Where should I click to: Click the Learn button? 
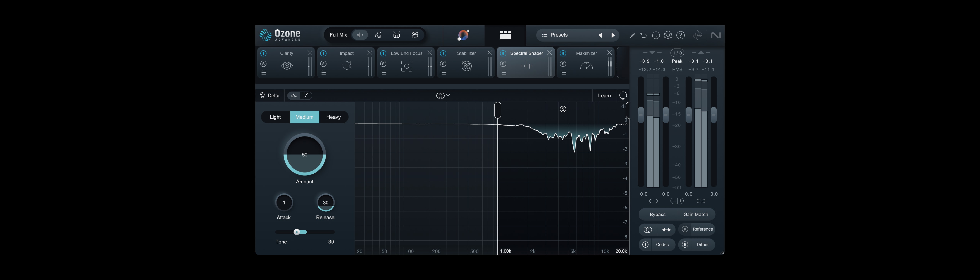[x=604, y=96]
